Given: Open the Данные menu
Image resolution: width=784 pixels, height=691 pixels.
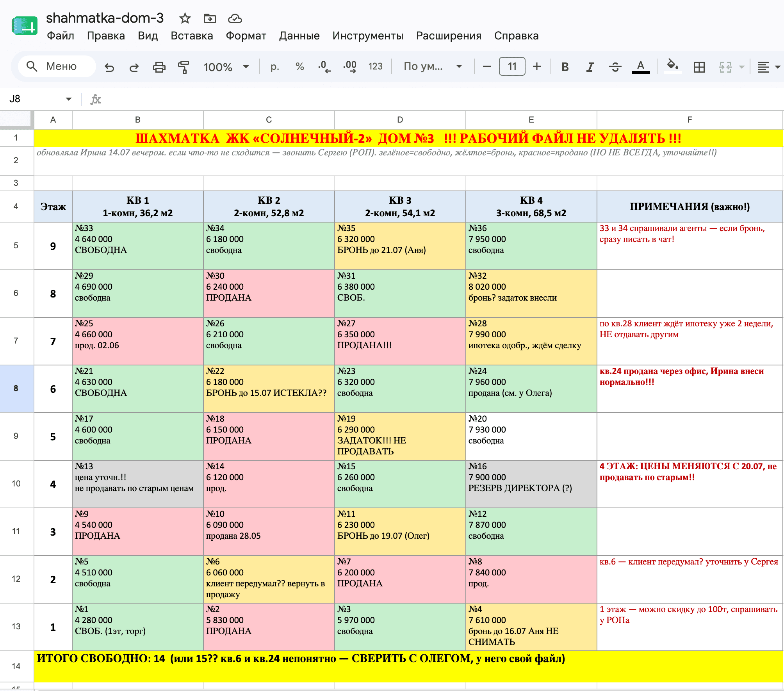Looking at the screenshot, I should (x=299, y=36).
